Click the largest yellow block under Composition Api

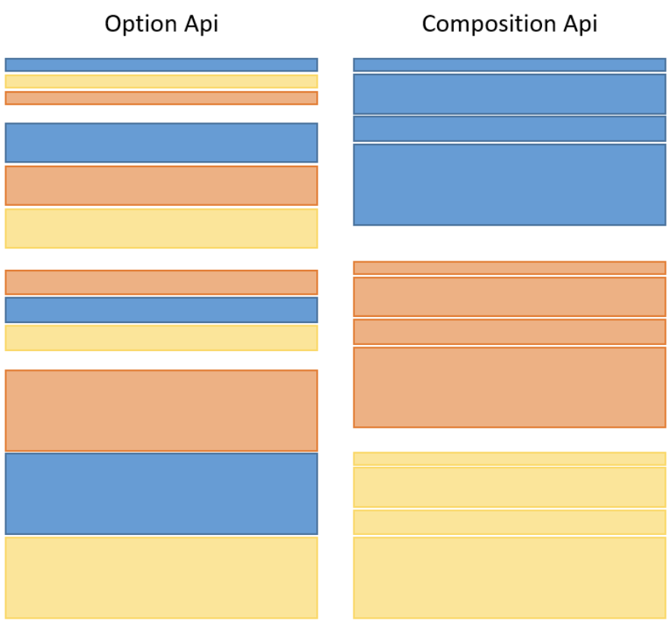click(x=509, y=578)
